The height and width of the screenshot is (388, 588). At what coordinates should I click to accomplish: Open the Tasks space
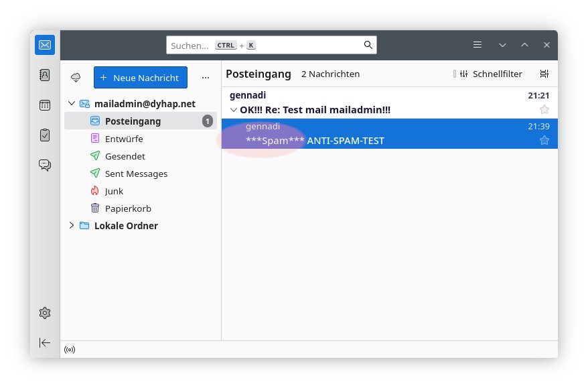click(45, 135)
